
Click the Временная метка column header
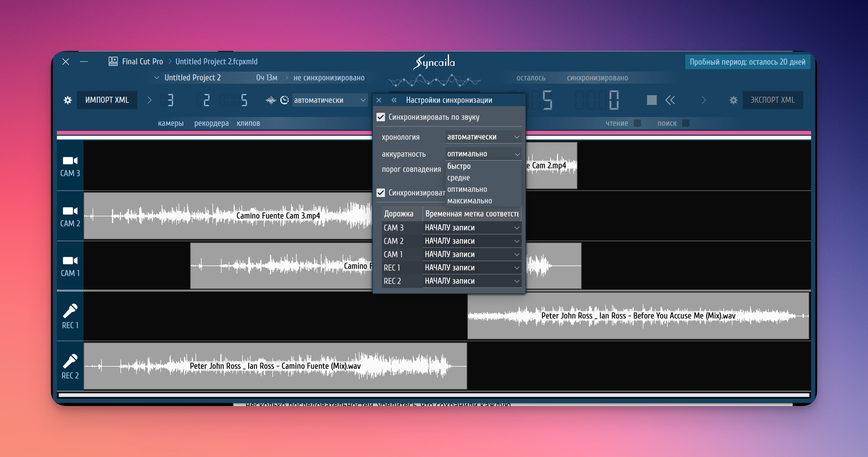pyautogui.click(x=472, y=214)
